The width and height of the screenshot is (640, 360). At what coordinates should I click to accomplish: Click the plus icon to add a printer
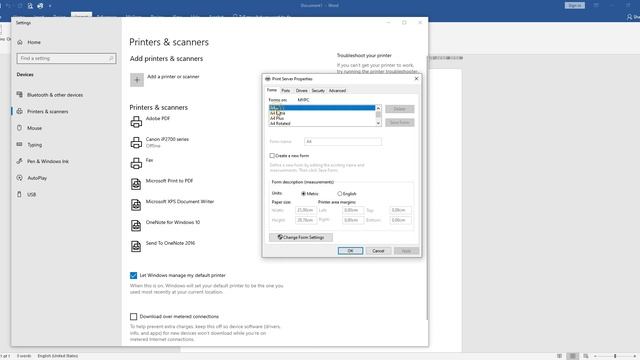click(137, 80)
